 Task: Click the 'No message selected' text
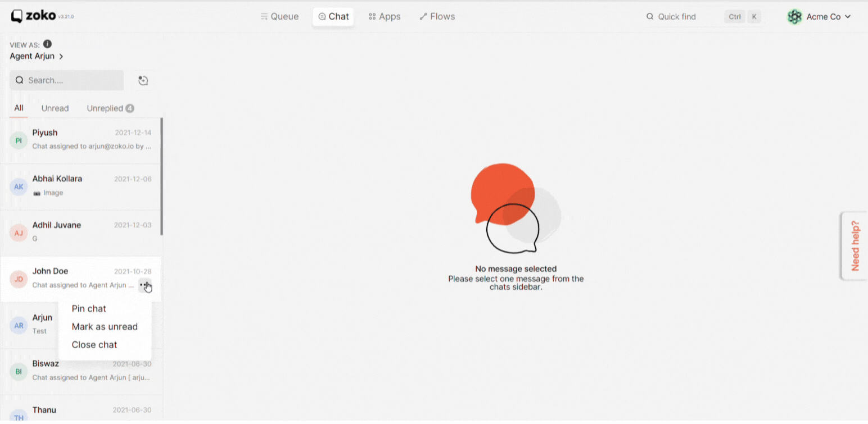[516, 268]
